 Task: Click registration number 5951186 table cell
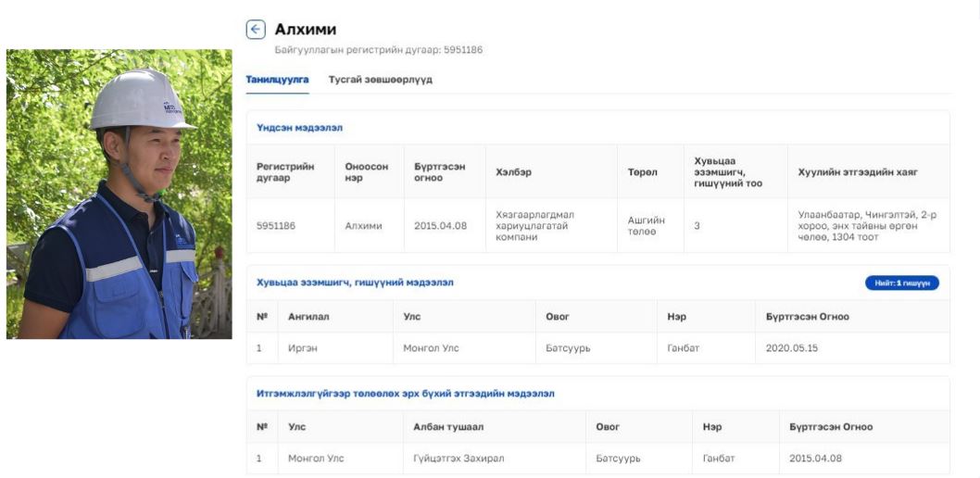point(276,226)
